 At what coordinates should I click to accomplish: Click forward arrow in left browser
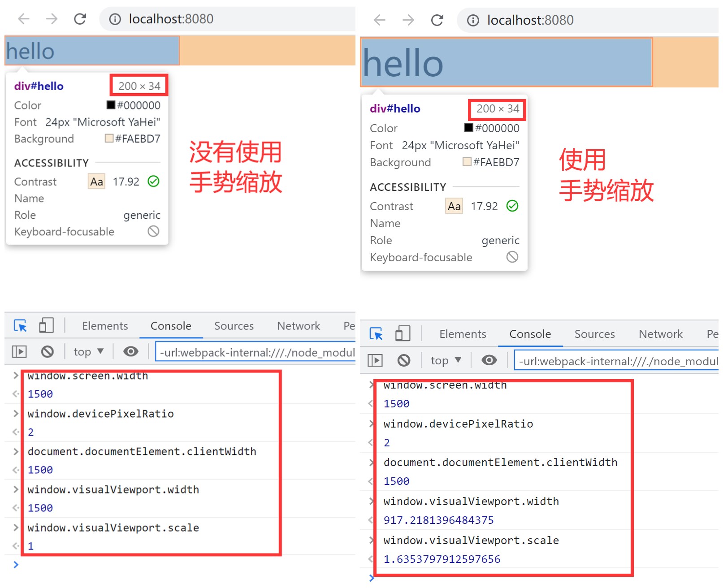(52, 19)
